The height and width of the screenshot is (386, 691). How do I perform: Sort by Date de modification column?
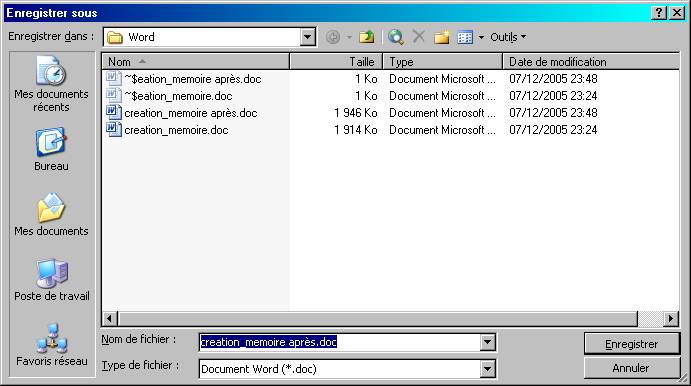[x=591, y=62]
